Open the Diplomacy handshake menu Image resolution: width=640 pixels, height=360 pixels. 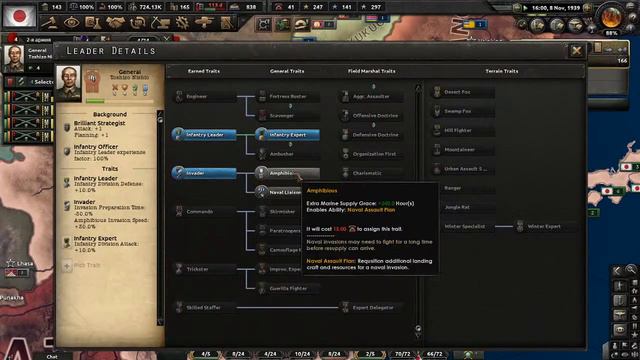116,23
